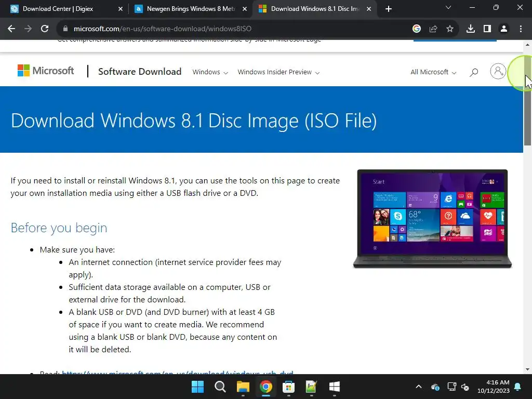This screenshot has width=532, height=399.
Task: Click scrollbar up arrow
Action: [x=528, y=45]
